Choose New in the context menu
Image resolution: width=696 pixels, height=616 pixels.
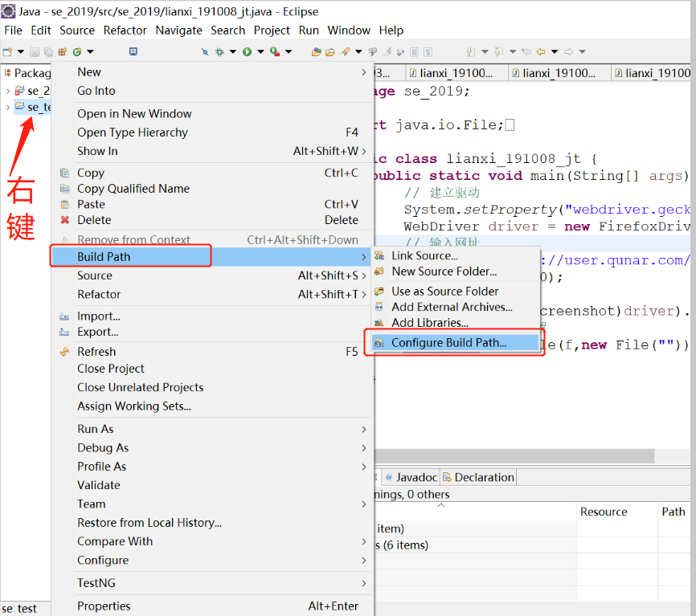[x=213, y=71]
